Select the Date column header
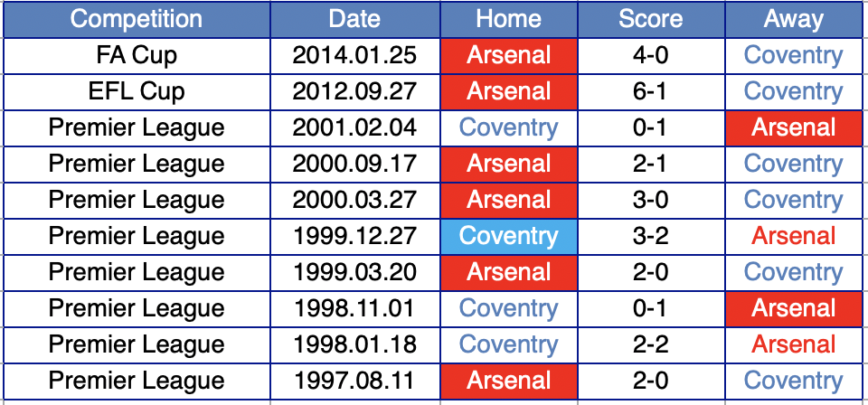 pos(354,19)
